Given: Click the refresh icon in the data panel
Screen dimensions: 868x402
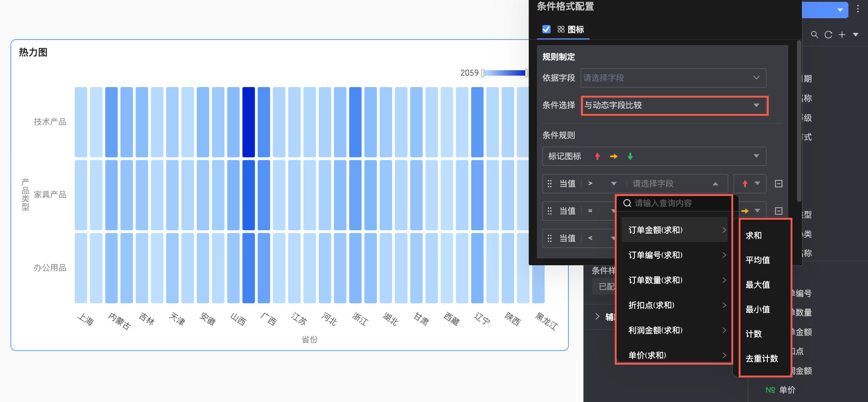Looking at the screenshot, I should click(x=828, y=35).
